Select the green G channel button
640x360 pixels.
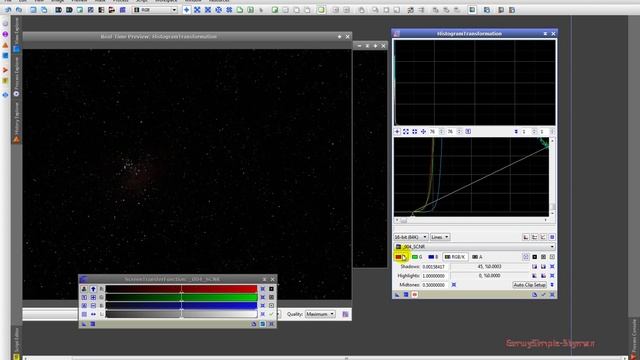pos(417,257)
